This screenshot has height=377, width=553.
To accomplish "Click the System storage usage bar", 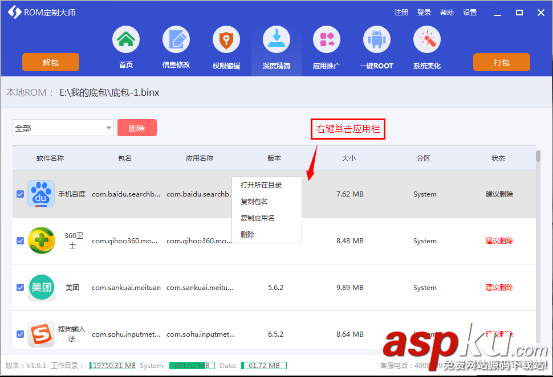I will 192,366.
